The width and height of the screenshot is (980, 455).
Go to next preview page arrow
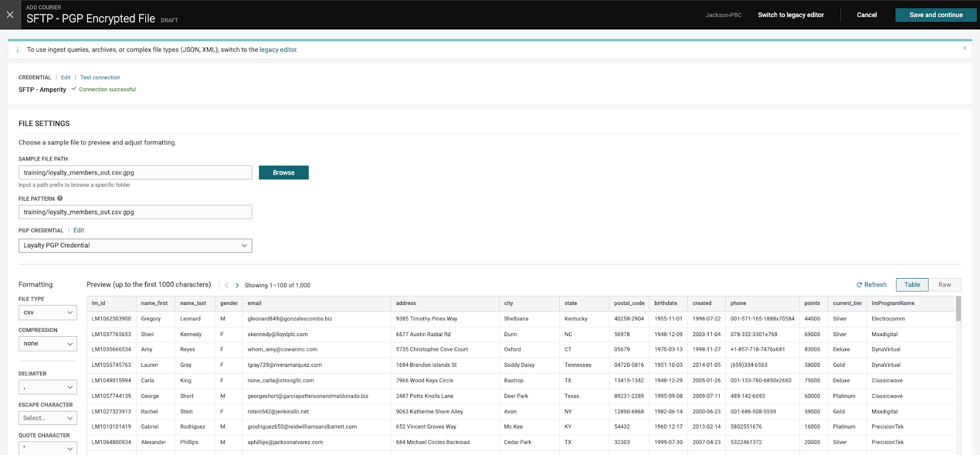[x=237, y=285]
